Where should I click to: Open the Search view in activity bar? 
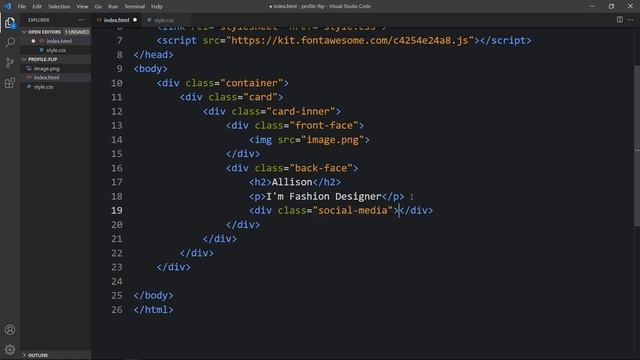pyautogui.click(x=10, y=42)
